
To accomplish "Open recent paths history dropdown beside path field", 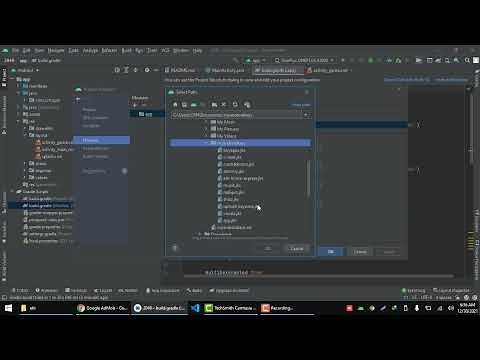I will coord(306,115).
